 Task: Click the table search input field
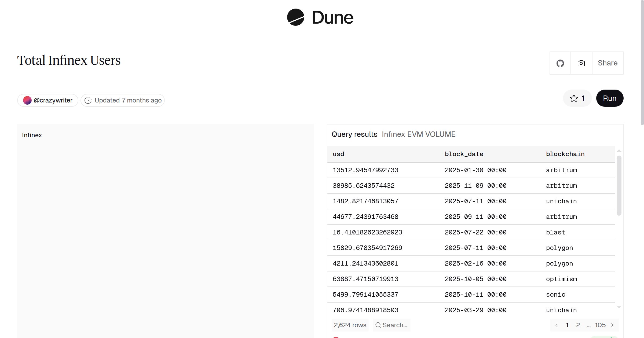[x=395, y=325]
